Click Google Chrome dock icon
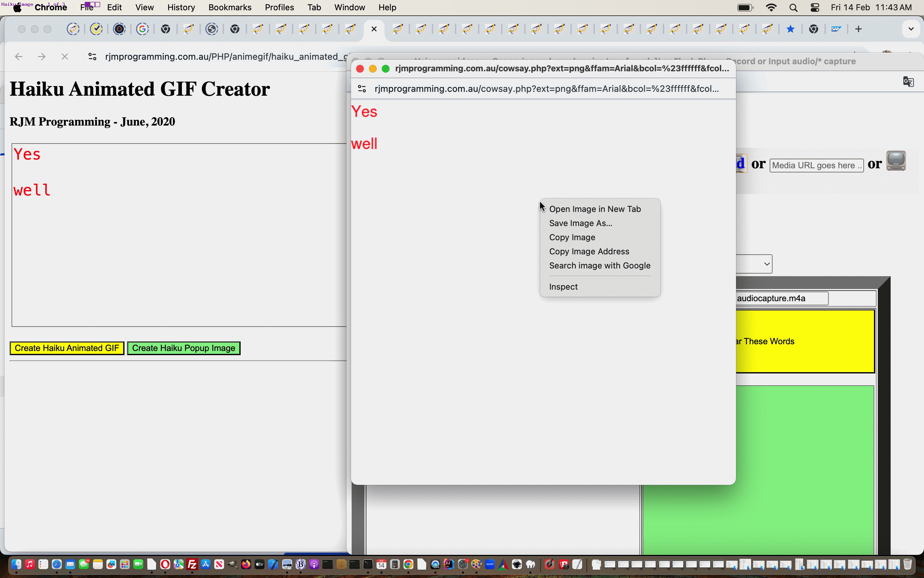The height and width of the screenshot is (578, 924). 408,564
